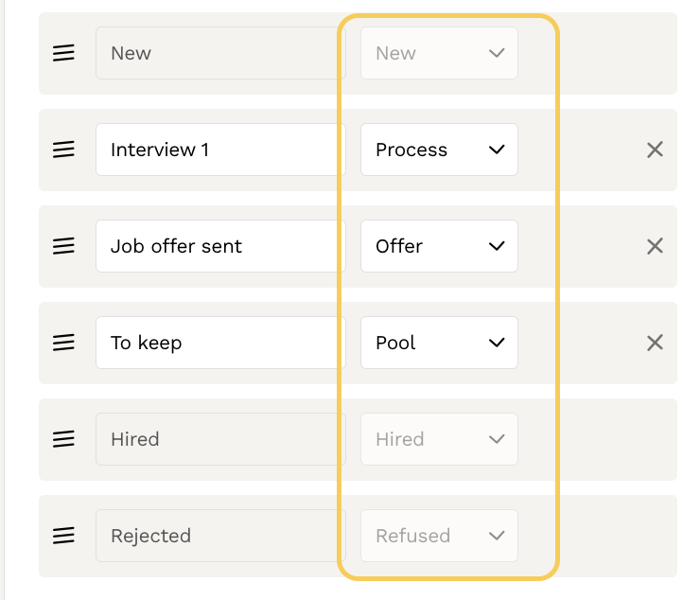Click the drag handle beside Interview 1
The width and height of the screenshot is (700, 600).
(x=63, y=150)
